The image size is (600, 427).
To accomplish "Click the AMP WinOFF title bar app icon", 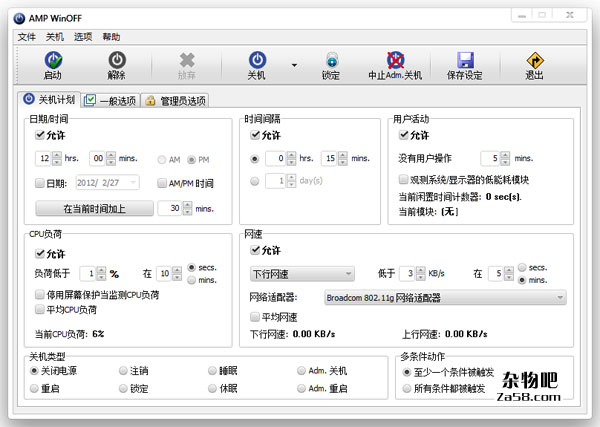I will pyautogui.click(x=19, y=18).
